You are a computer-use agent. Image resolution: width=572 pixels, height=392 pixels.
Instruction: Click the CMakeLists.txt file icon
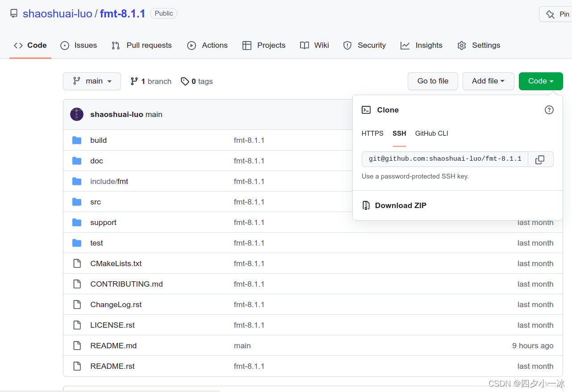[77, 263]
